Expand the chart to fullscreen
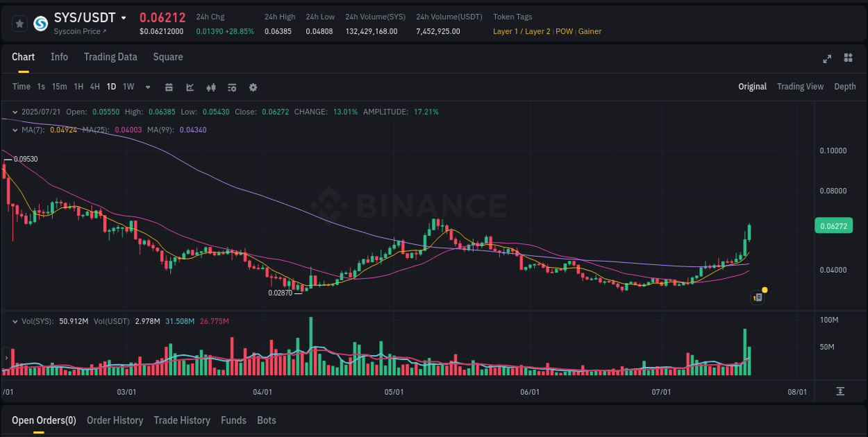The height and width of the screenshot is (437, 868). [826, 59]
